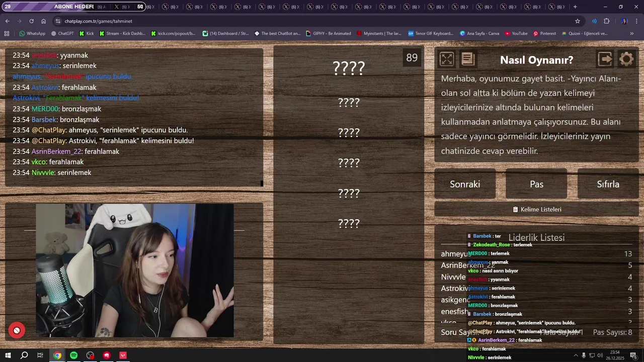Open the WhatsApp bookmark

(32, 34)
